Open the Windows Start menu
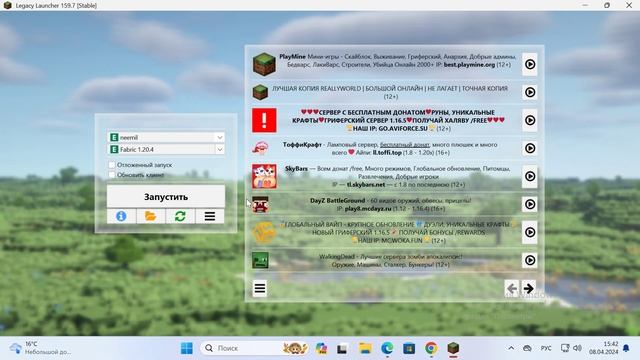 (187, 348)
